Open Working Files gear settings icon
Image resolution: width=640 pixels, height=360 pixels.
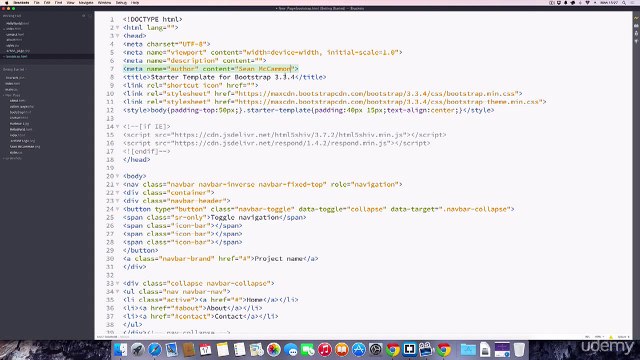click(84, 16)
